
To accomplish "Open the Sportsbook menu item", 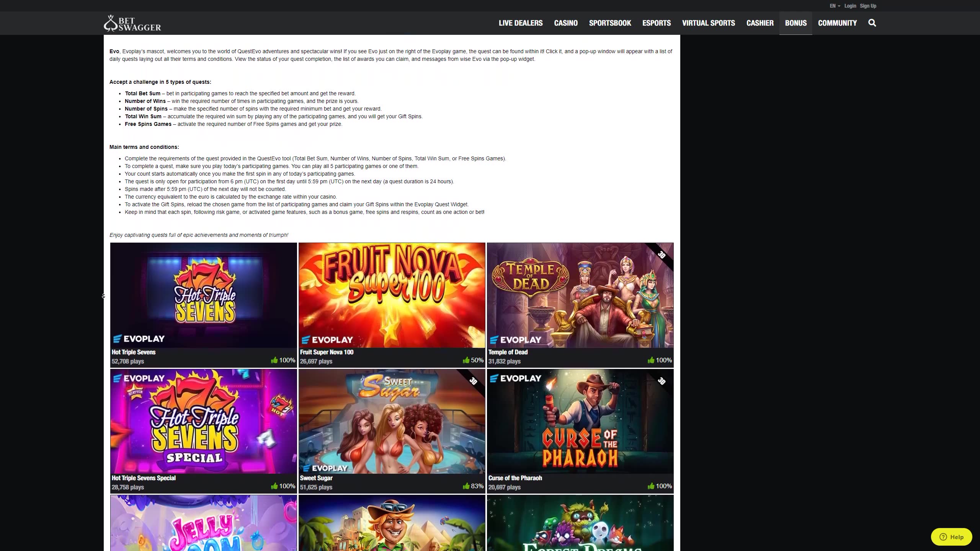I will (x=610, y=23).
